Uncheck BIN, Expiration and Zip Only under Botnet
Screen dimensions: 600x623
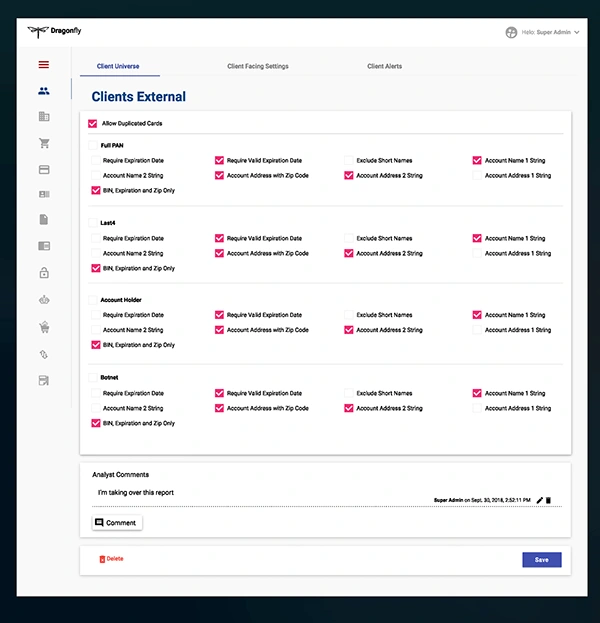[96, 424]
